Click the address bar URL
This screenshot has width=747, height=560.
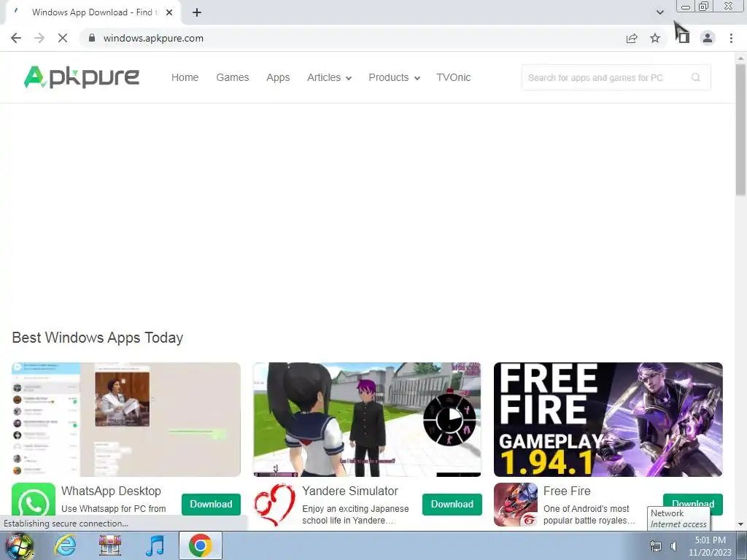(153, 38)
